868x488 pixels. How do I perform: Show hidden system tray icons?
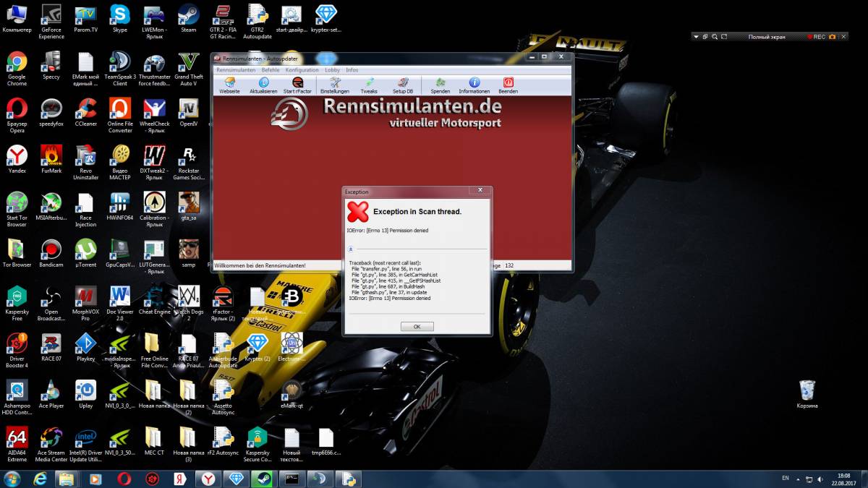click(x=799, y=479)
